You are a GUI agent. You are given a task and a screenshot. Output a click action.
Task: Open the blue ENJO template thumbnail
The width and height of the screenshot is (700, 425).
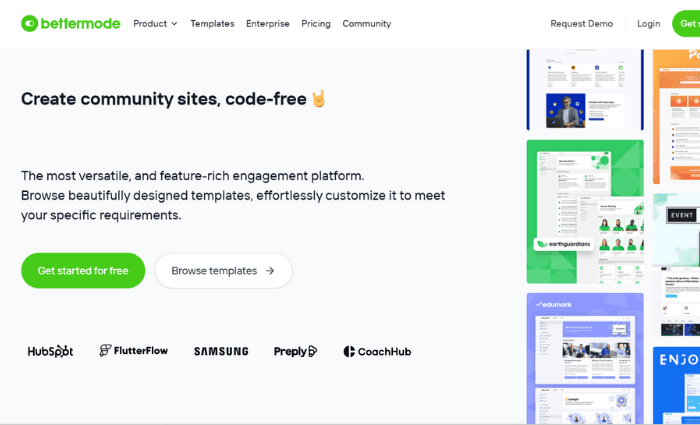click(676, 386)
